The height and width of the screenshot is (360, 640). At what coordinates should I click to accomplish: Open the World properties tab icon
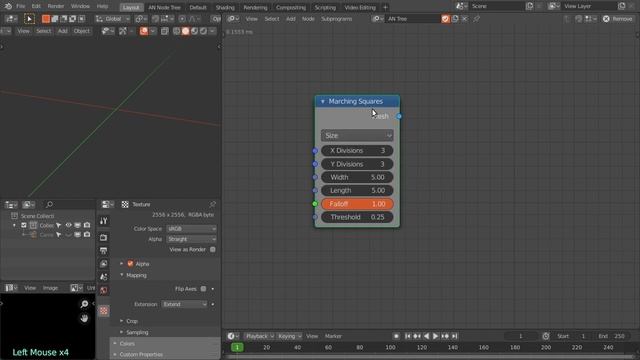(104, 291)
